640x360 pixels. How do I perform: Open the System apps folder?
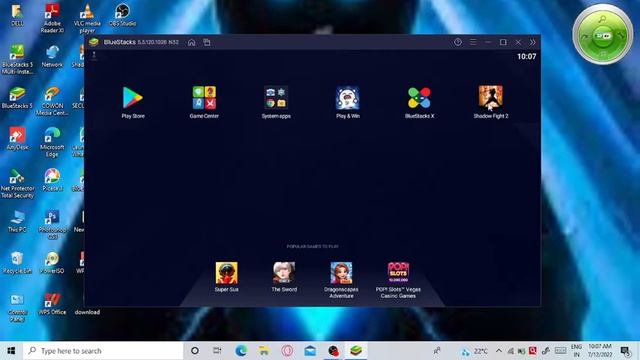coord(276,98)
